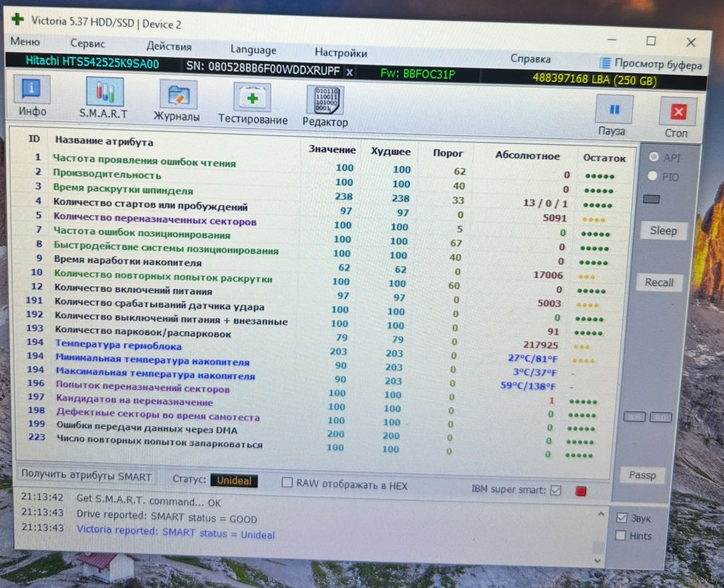Click the Абсолютное column header
724x588 pixels.
527,156
